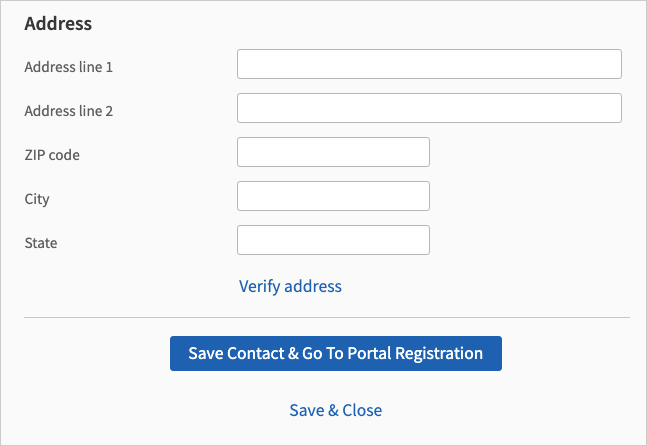Click the horizontal divider above the Save button
The height and width of the screenshot is (446, 647).
coord(327,318)
